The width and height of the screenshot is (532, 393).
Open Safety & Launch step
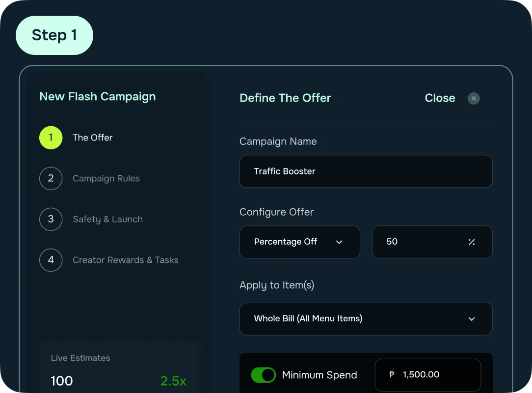coord(107,219)
